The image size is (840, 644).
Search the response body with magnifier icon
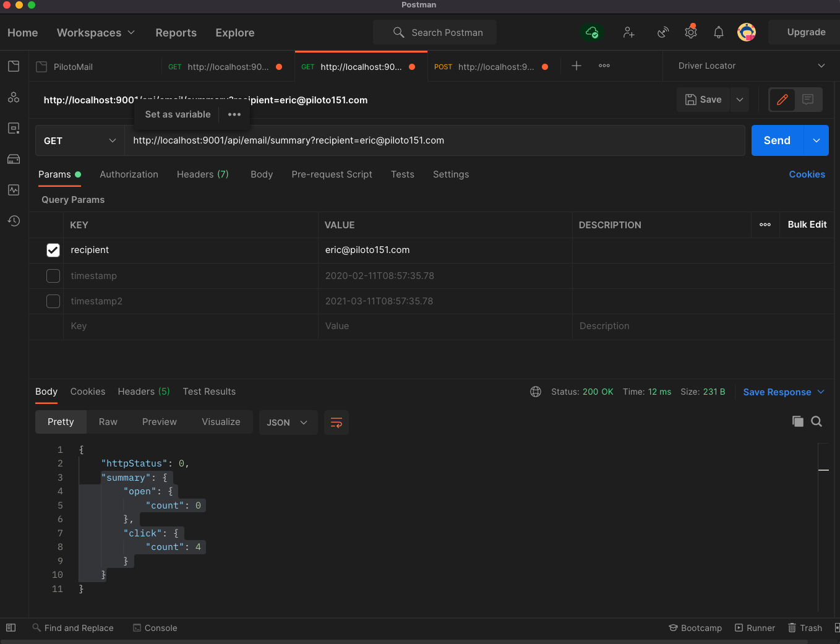click(x=816, y=421)
